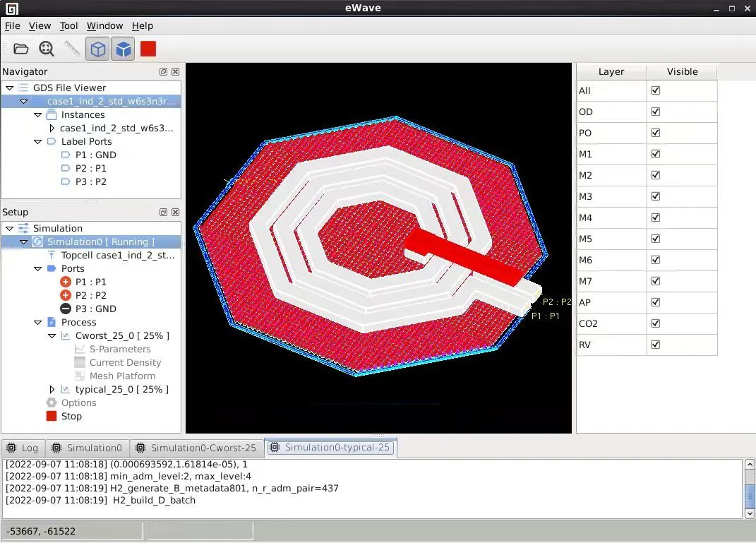This screenshot has width=756, height=543.
Task: Click the P3 : GND minus port icon
Action: coord(66,309)
